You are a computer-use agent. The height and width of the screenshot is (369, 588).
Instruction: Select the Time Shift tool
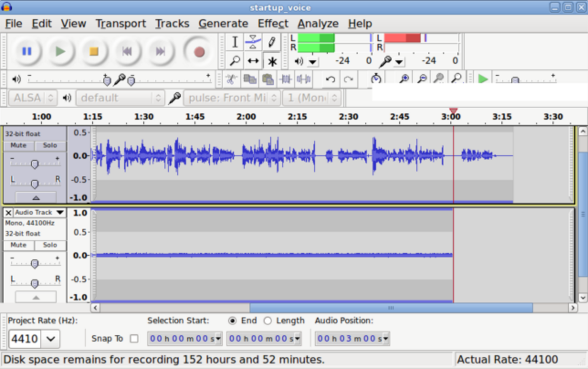pyautogui.click(x=253, y=60)
